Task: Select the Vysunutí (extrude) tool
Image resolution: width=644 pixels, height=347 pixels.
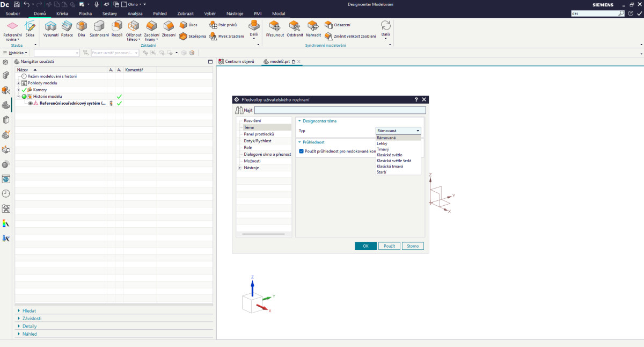Action: (50, 27)
